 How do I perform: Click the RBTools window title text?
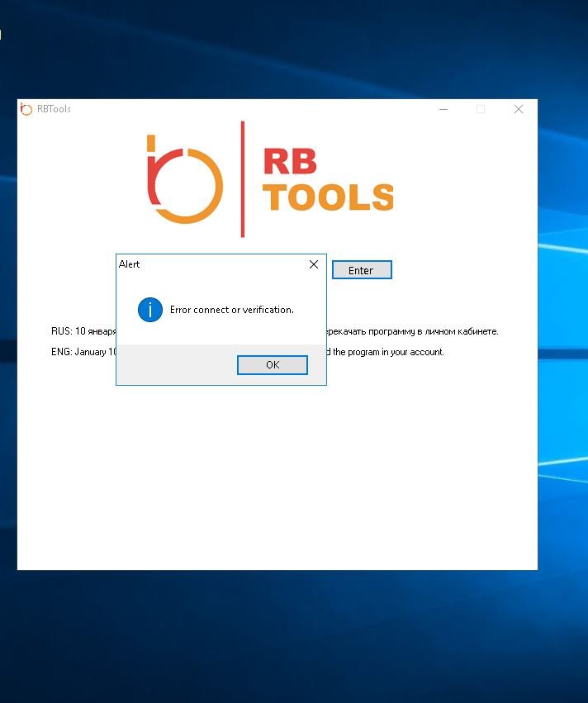[54, 109]
